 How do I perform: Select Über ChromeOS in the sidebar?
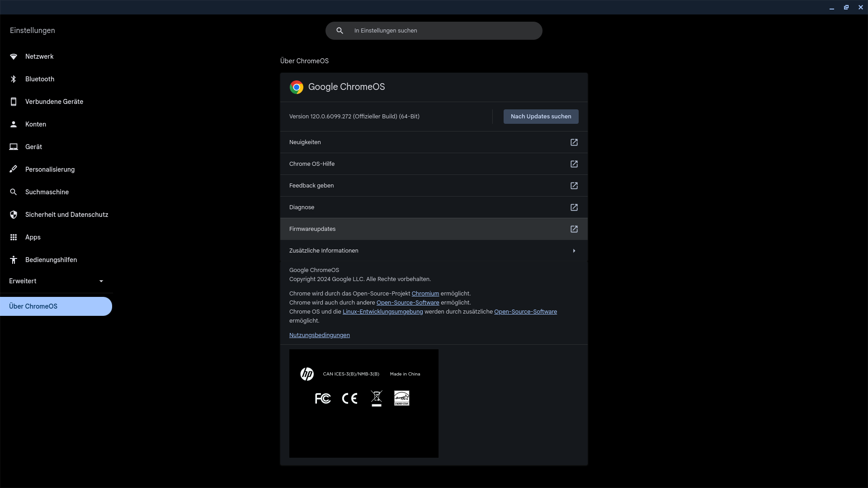pyautogui.click(x=33, y=306)
